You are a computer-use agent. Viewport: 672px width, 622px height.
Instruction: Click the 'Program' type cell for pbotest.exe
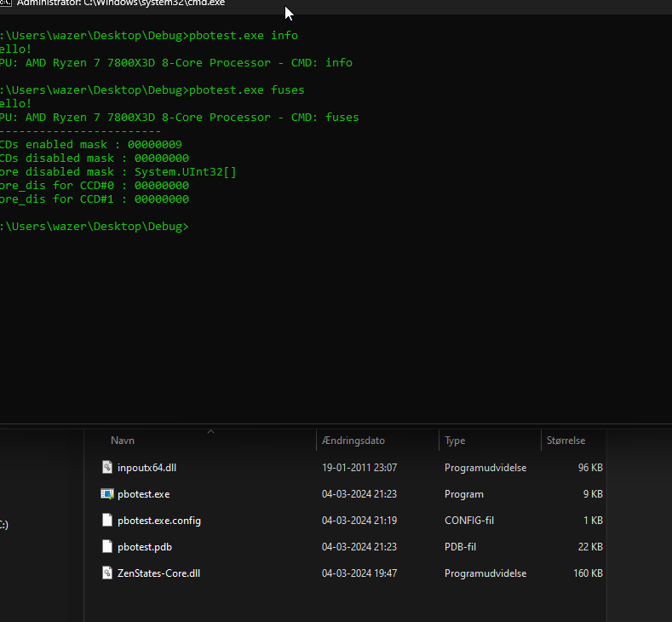[463, 494]
